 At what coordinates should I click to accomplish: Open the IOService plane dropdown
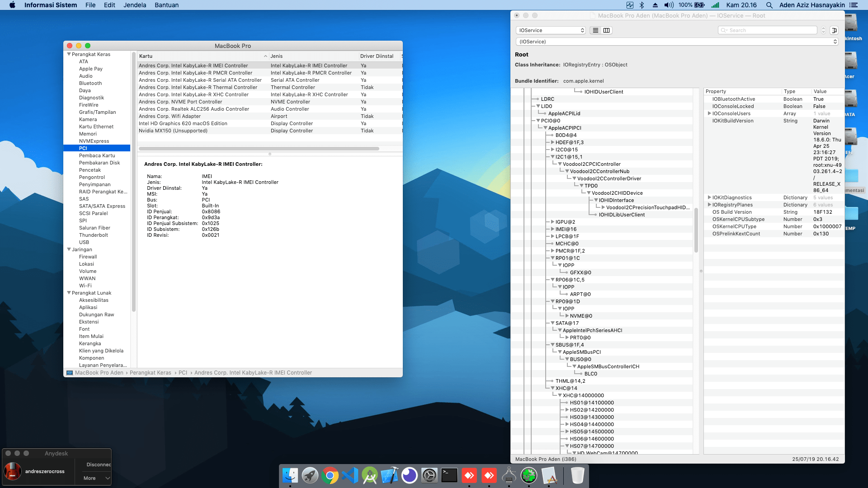click(551, 30)
